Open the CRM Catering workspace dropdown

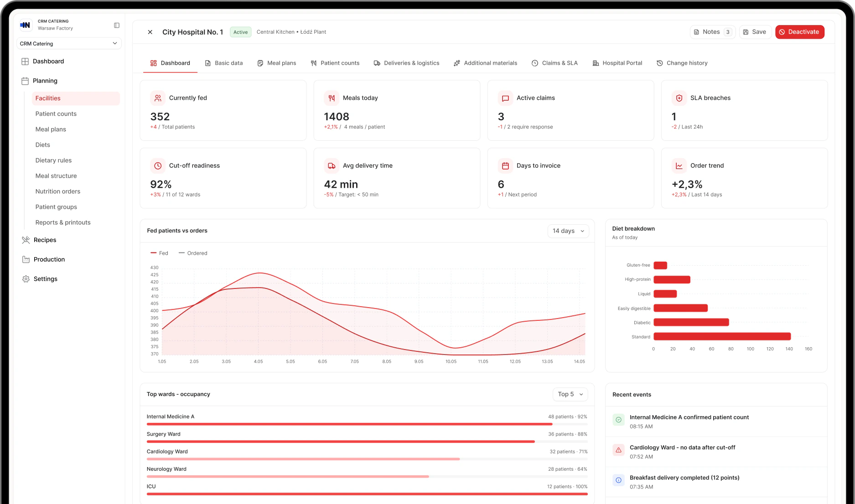pos(69,44)
